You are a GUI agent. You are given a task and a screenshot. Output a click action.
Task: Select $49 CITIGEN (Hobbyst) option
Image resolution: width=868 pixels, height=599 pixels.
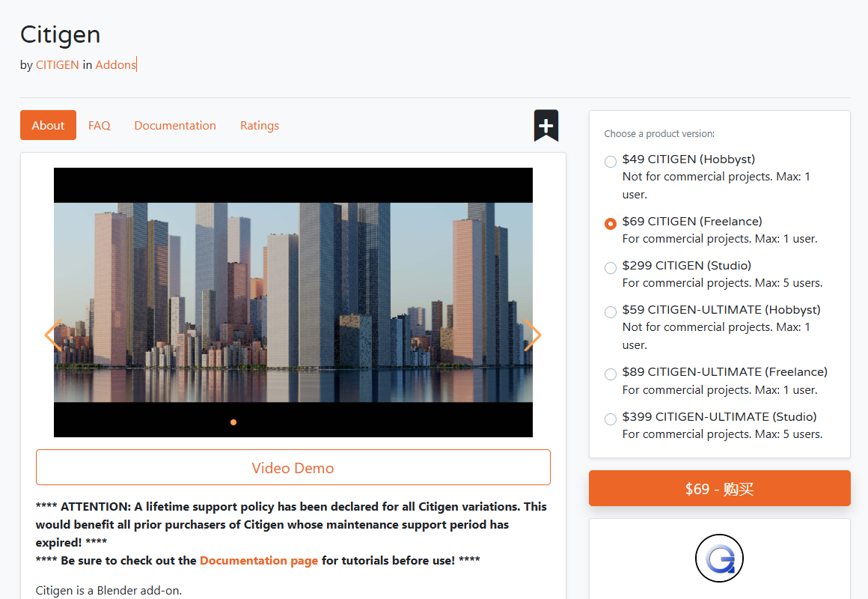[x=611, y=161]
